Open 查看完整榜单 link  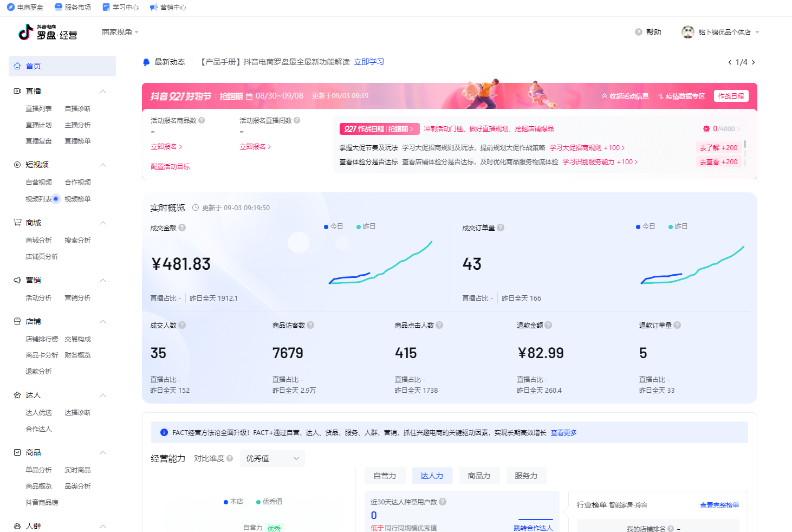click(719, 505)
